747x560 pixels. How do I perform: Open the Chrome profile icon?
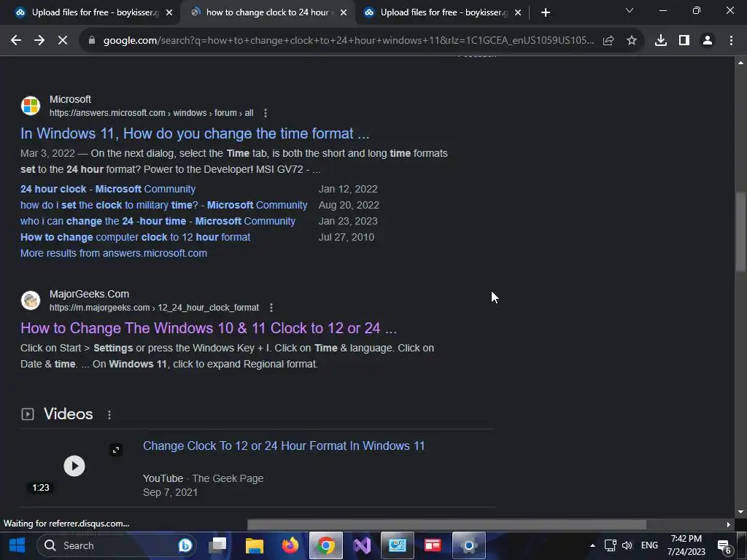708,41
